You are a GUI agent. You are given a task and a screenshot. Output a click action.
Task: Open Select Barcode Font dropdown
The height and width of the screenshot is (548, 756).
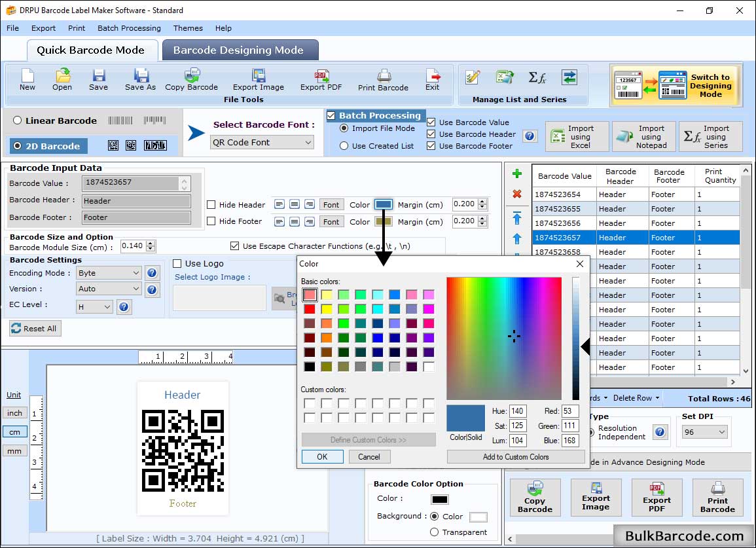coord(262,142)
